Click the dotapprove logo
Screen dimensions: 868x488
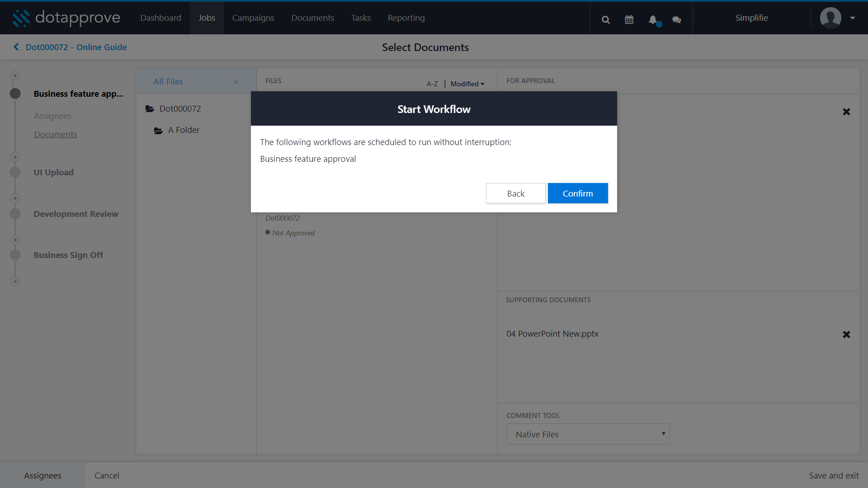coord(66,18)
